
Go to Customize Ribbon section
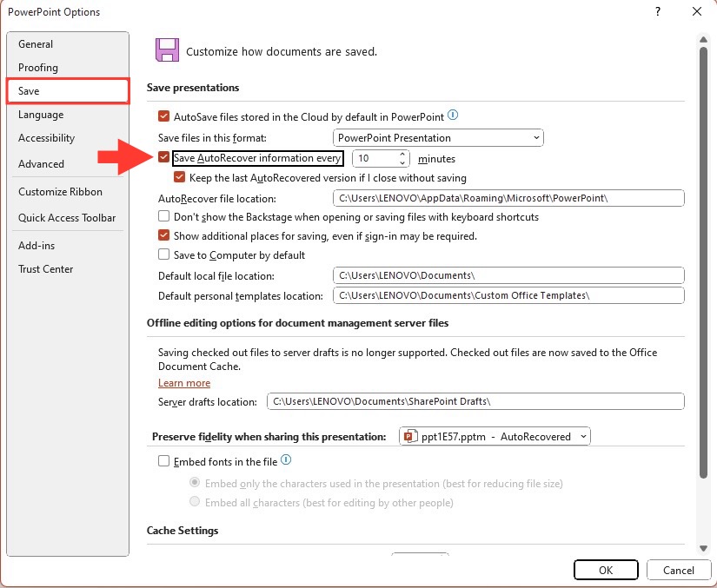(x=60, y=192)
